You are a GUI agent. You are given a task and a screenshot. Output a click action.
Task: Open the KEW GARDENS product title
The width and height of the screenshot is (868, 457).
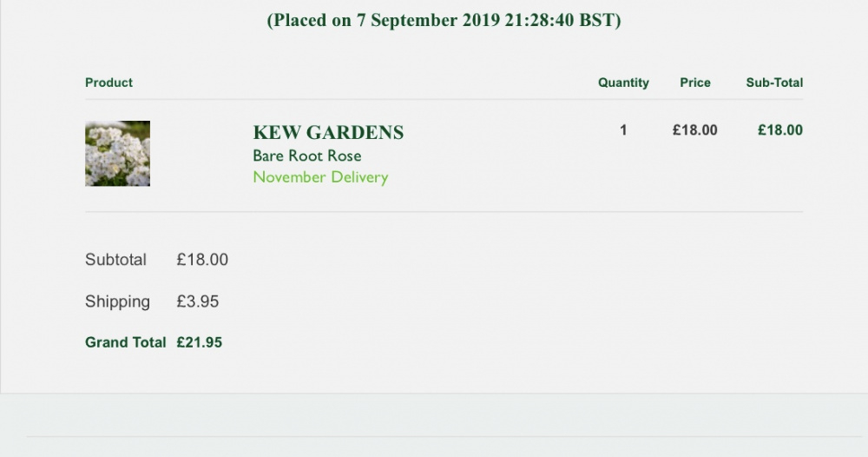pyautogui.click(x=328, y=132)
